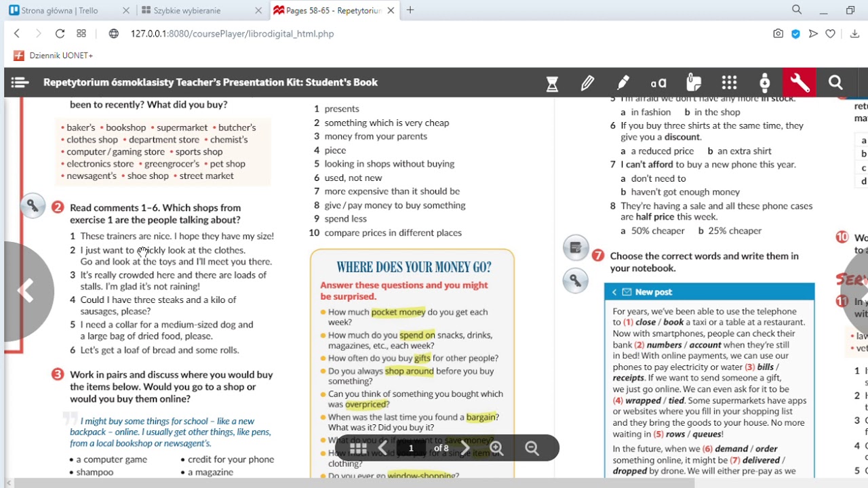Click the exercise 3 number badge
868x488 pixels.
pyautogui.click(x=58, y=374)
